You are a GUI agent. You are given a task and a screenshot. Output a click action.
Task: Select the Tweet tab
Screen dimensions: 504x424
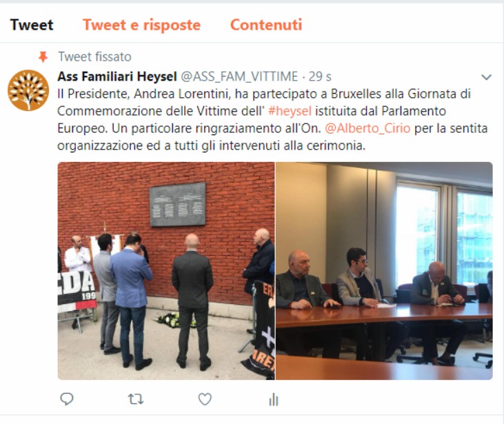pyautogui.click(x=32, y=25)
